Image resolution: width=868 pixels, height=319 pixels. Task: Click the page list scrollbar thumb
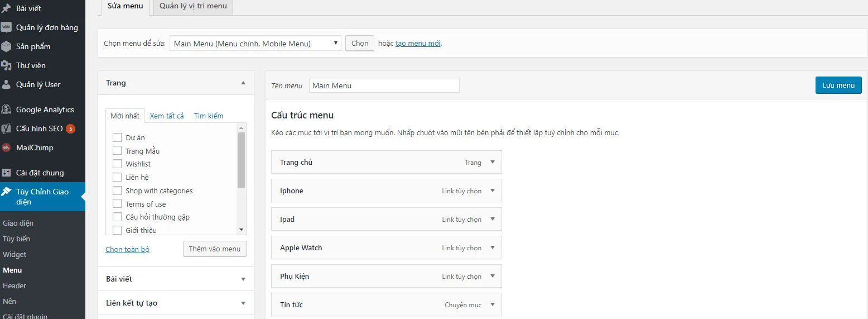click(241, 159)
